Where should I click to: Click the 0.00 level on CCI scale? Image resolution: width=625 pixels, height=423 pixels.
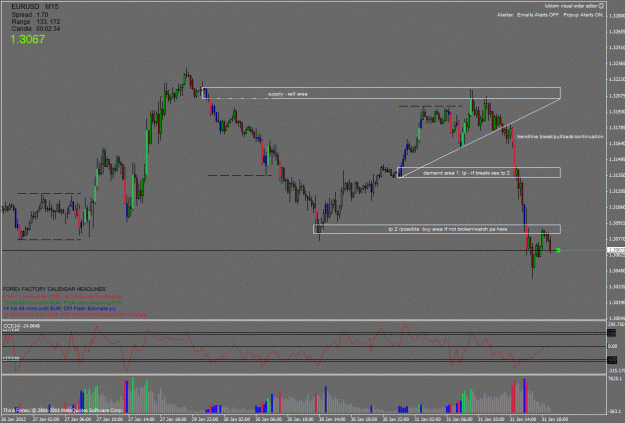(x=613, y=346)
